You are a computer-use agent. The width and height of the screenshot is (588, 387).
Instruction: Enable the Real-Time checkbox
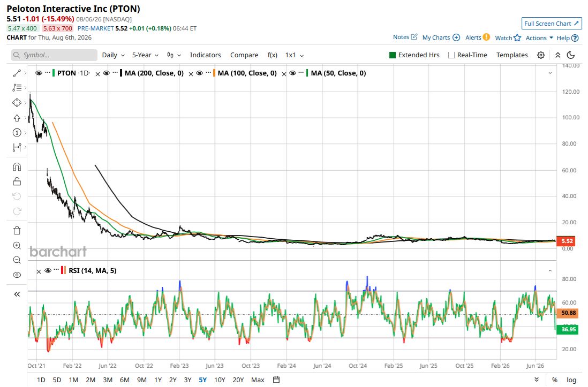tap(451, 55)
